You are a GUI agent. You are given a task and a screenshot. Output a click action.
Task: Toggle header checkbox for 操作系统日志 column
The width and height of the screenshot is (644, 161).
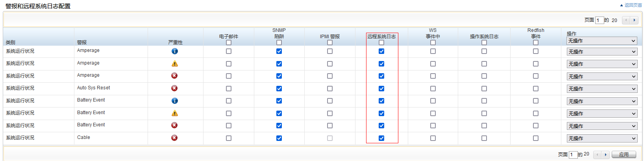pyautogui.click(x=484, y=43)
